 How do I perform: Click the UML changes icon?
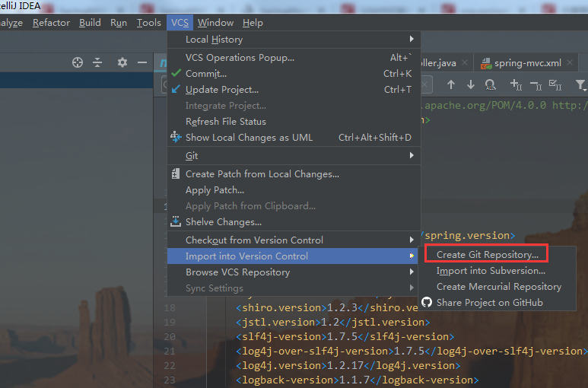click(x=176, y=137)
